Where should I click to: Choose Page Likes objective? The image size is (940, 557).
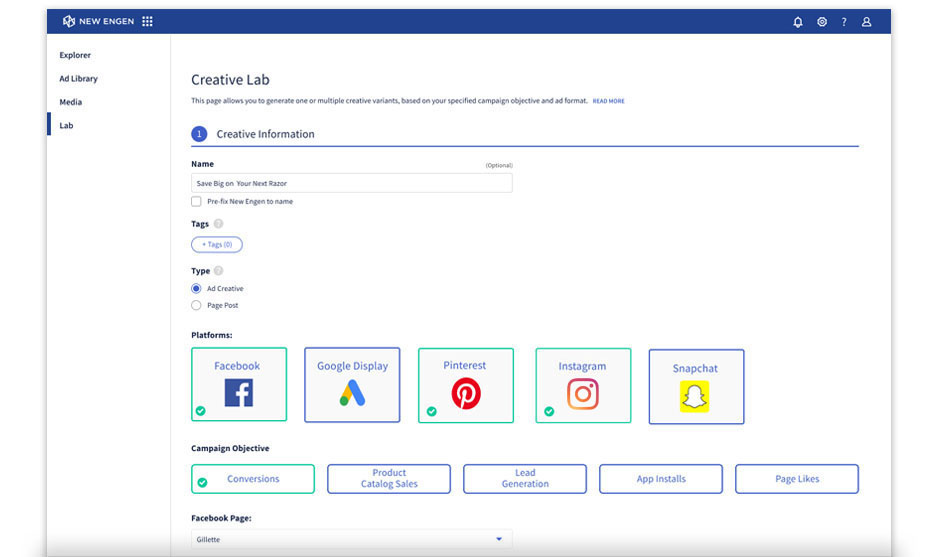[x=797, y=479]
